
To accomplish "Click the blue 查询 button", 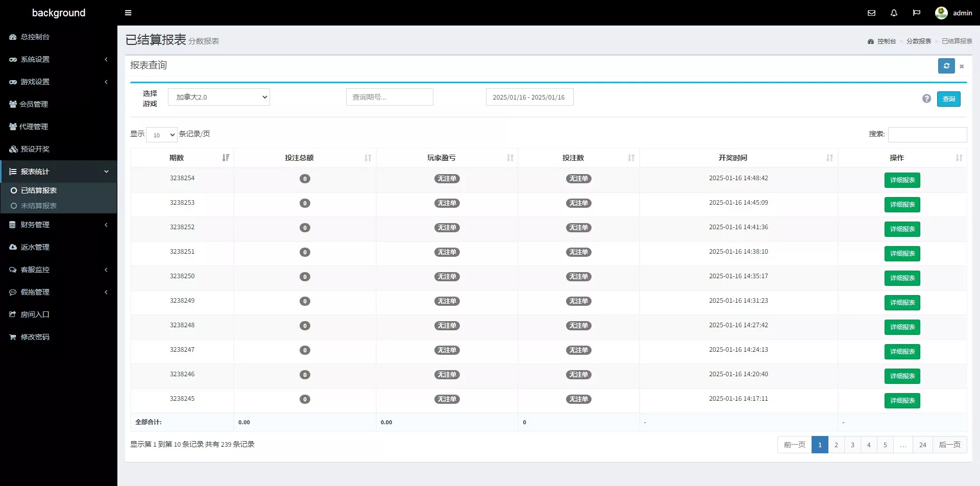I will [x=948, y=99].
